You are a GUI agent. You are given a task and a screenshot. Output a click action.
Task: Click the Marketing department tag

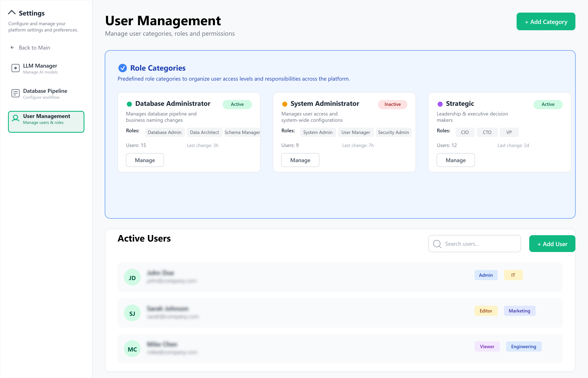click(x=520, y=311)
